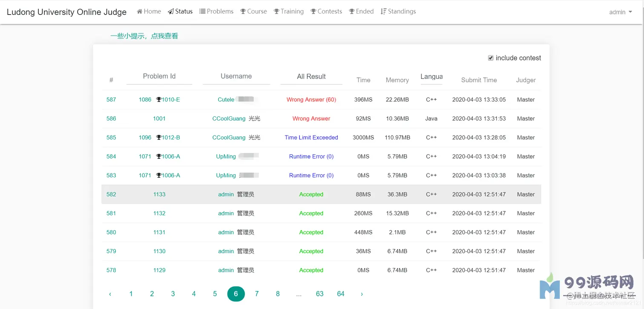
Task: Open the Training section
Action: tap(289, 12)
